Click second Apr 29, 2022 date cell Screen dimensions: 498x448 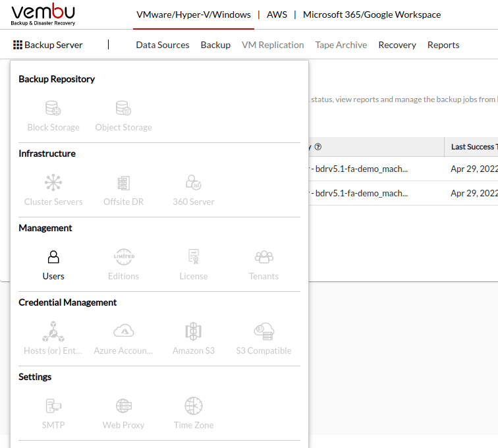tap(474, 193)
